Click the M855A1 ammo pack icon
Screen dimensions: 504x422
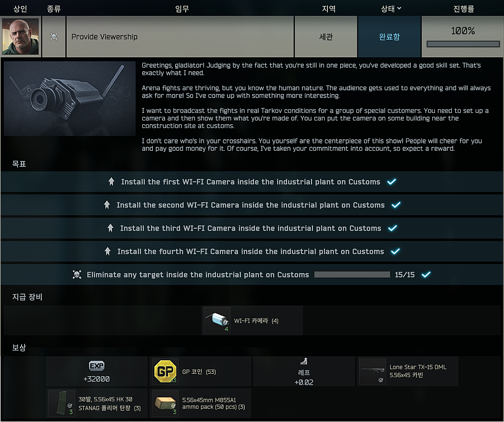pos(165,403)
